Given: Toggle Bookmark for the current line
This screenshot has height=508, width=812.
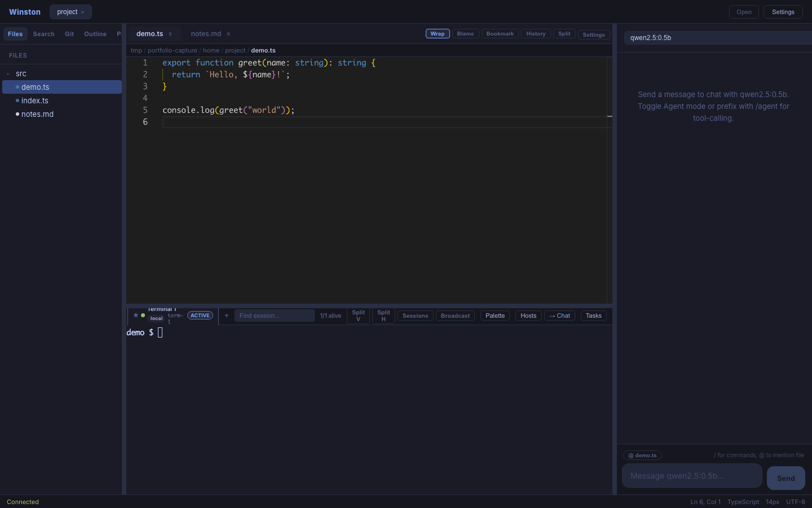Looking at the screenshot, I should (x=500, y=34).
